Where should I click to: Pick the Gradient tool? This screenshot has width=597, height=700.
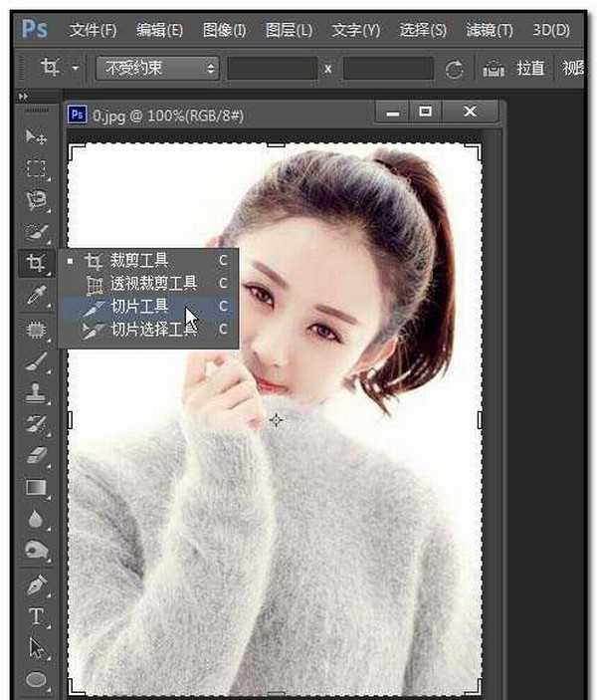click(36, 487)
